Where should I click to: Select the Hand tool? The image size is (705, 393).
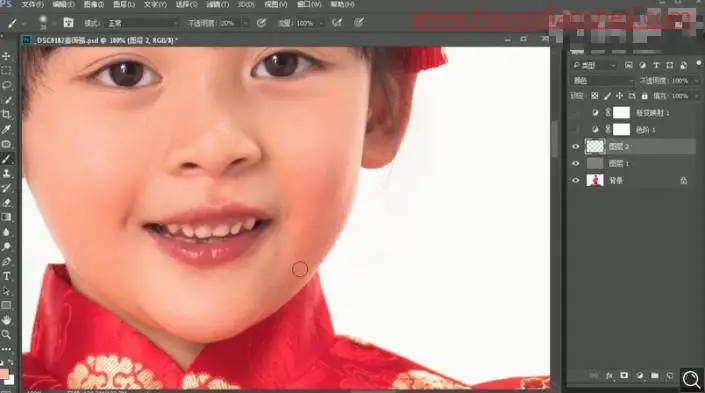click(6, 320)
